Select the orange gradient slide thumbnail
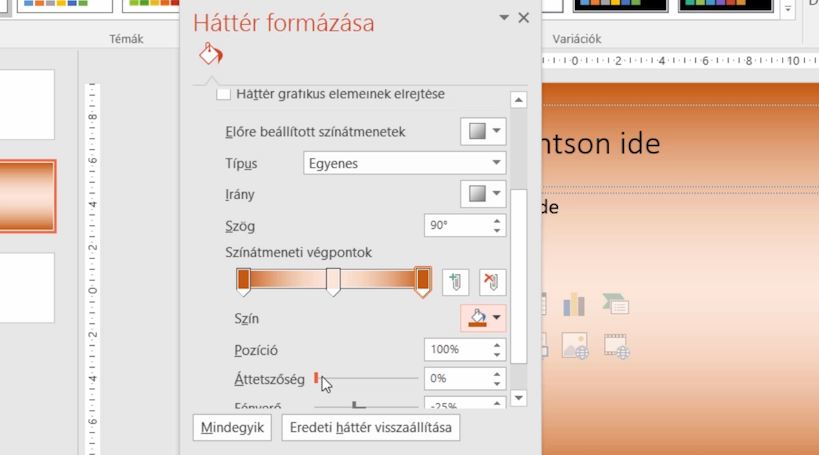The image size is (819, 455). tap(27, 196)
